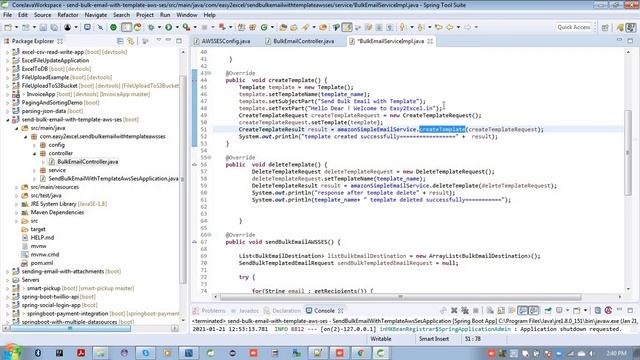Viewport: 640px width, 360px height.
Task: Click the Skype taskbar icon
Action: [x=145, y=353]
